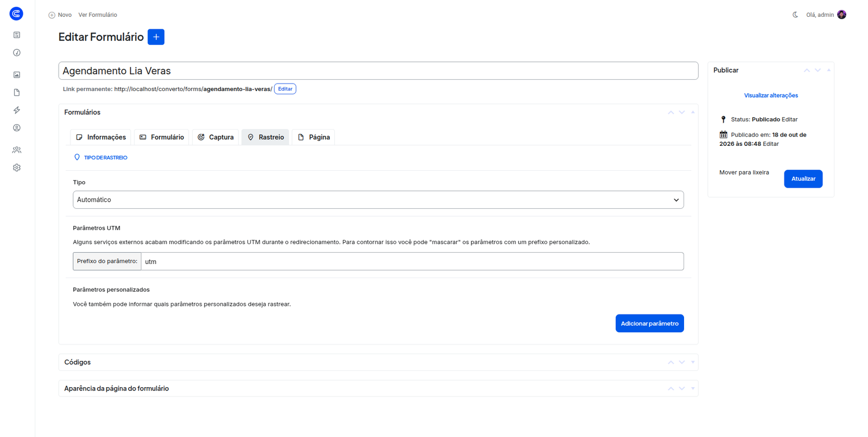The width and height of the screenshot is (868, 437).
Task: Click the Adicionar parâmetro button
Action: pyautogui.click(x=649, y=324)
